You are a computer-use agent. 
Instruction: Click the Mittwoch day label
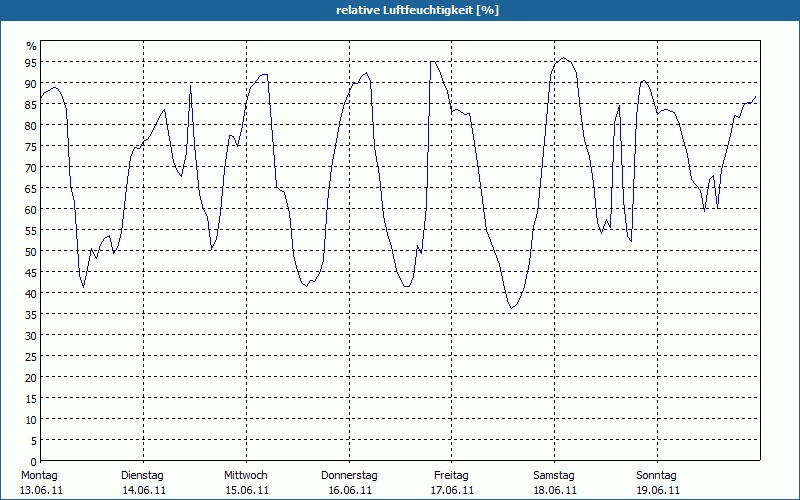point(246,475)
